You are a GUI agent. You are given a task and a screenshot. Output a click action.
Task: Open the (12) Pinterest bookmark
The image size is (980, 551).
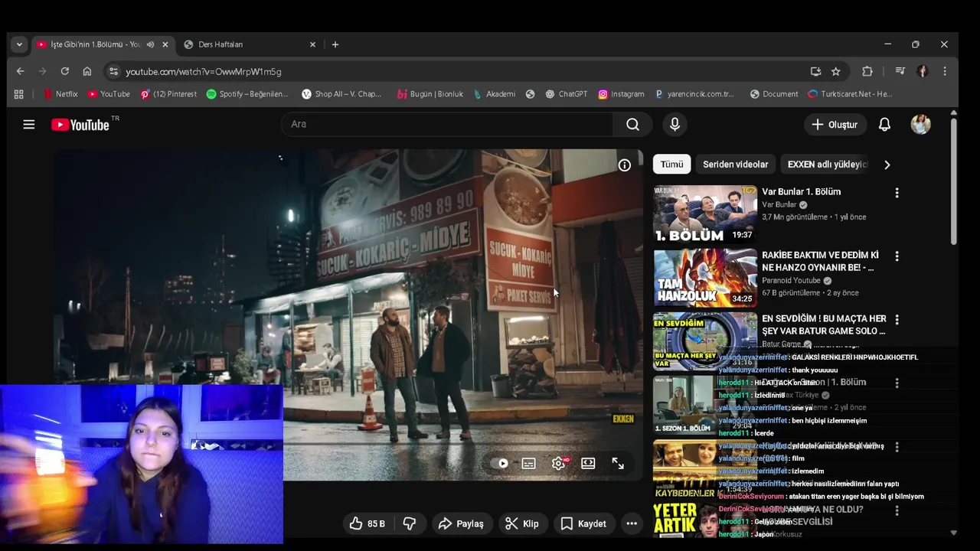pos(168,94)
